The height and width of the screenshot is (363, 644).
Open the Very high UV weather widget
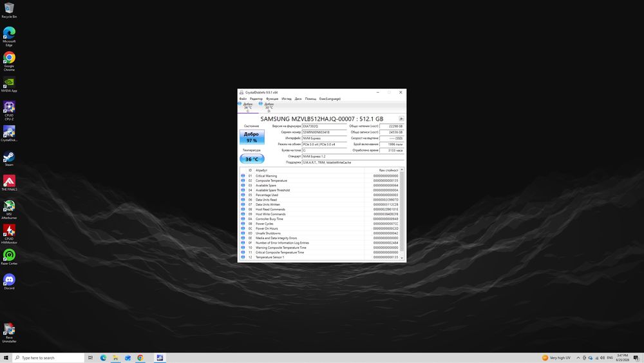click(x=556, y=358)
